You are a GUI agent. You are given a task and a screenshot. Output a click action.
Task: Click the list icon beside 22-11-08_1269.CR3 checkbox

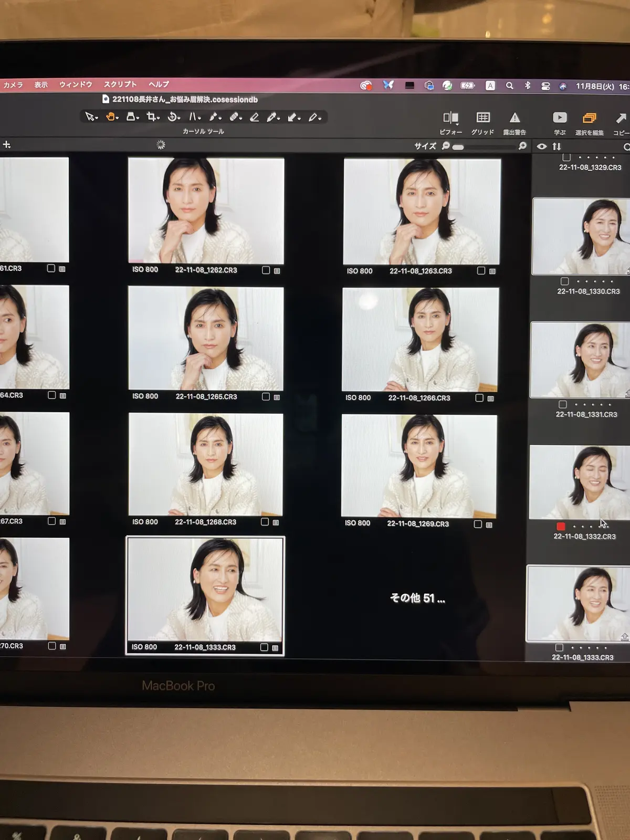point(489,524)
